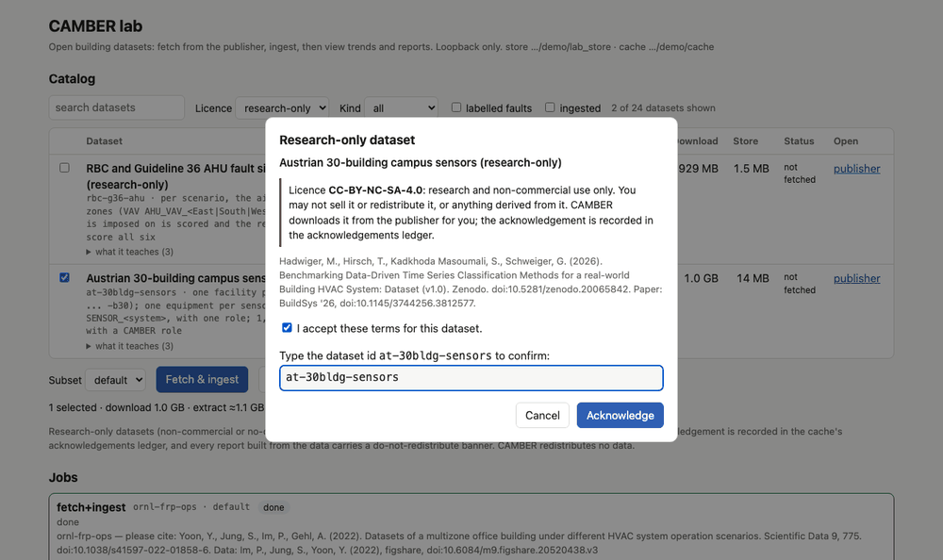The width and height of the screenshot is (943, 560).
Task: Click 'not fetched' status in RBC row
Action: pyautogui.click(x=800, y=173)
